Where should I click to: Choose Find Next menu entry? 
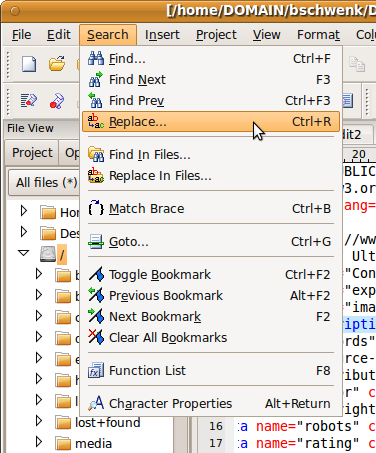coord(211,80)
